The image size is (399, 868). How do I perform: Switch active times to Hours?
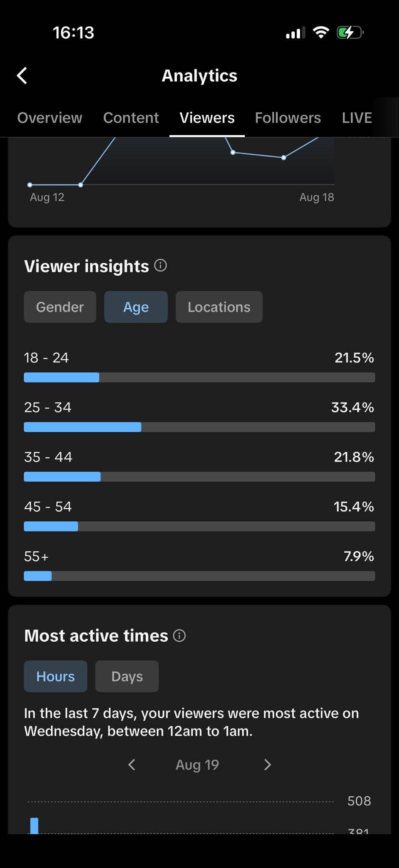(x=55, y=676)
